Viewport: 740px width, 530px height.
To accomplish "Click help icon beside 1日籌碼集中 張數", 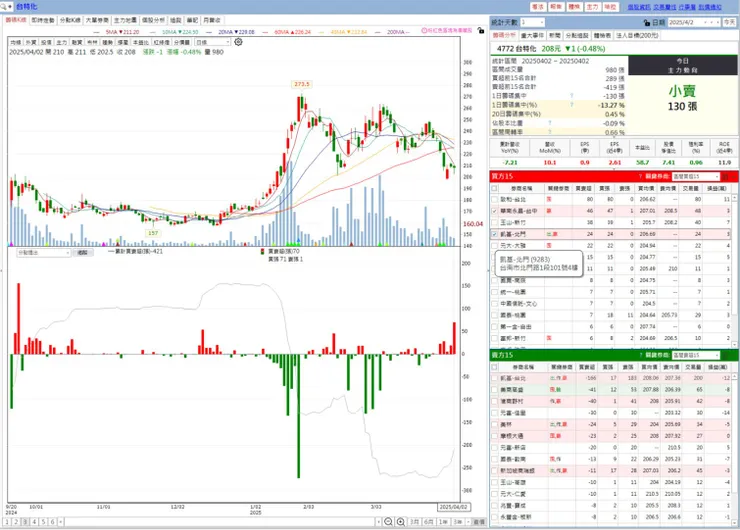I will click(x=572, y=96).
